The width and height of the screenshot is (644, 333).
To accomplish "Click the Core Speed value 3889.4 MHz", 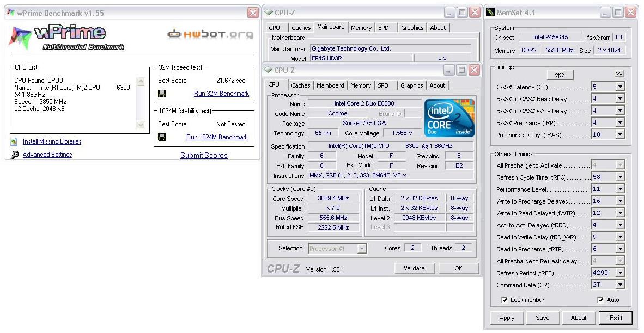I will coord(333,198).
